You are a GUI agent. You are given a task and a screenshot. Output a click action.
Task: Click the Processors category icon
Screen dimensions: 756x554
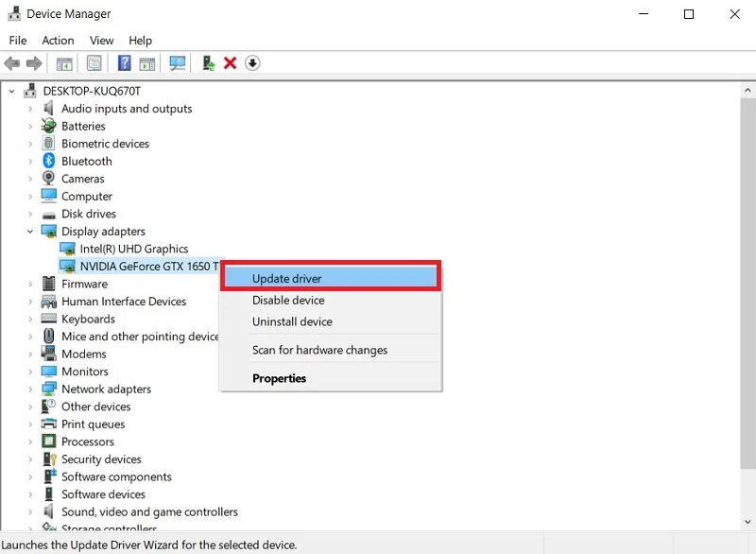[x=49, y=441]
